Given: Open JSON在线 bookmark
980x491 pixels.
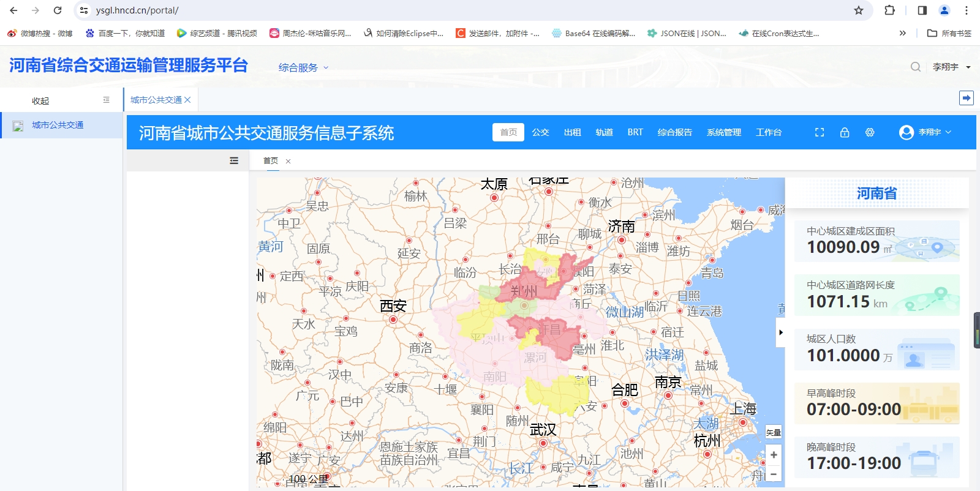Looking at the screenshot, I should click(x=687, y=34).
